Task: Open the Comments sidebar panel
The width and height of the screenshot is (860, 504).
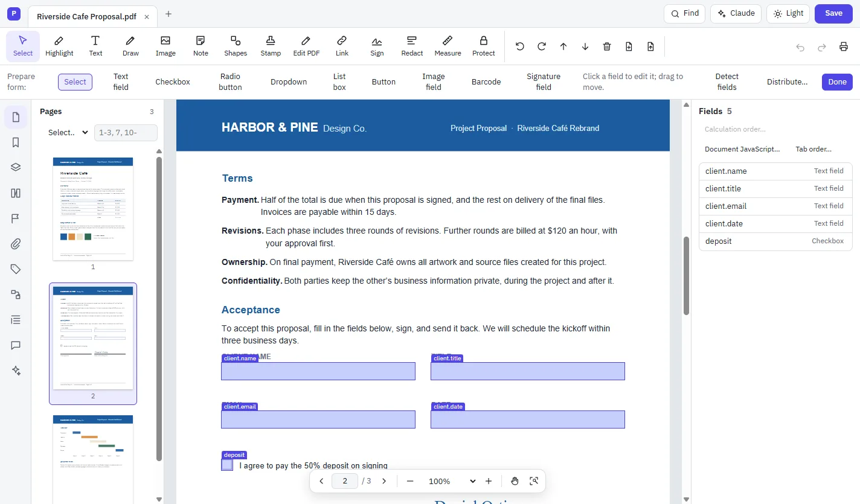Action: click(x=16, y=345)
